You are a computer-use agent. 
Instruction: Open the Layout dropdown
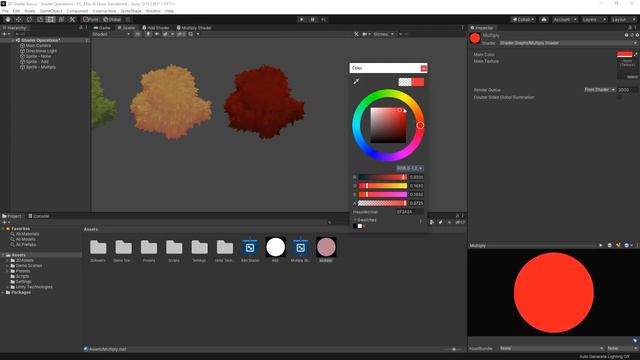click(623, 19)
